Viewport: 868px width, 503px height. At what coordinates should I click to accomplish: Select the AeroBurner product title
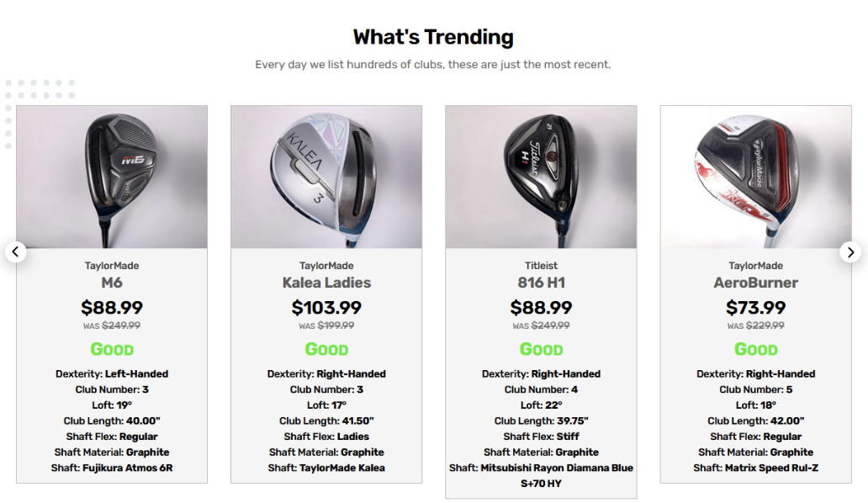click(x=755, y=283)
